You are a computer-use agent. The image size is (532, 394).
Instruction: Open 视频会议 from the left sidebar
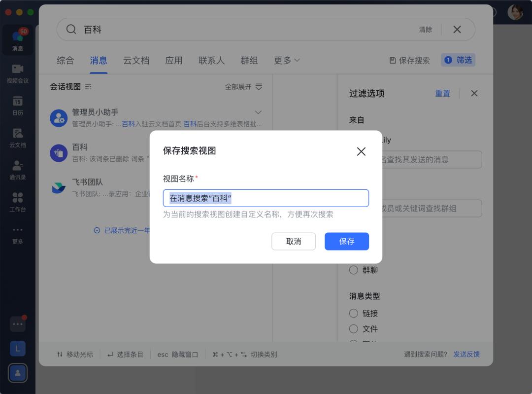[x=18, y=73]
